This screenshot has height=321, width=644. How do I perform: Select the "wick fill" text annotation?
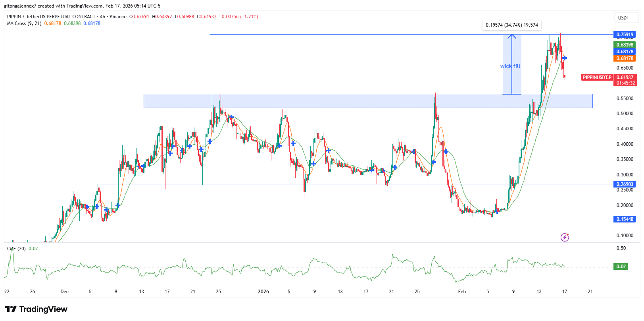point(510,66)
